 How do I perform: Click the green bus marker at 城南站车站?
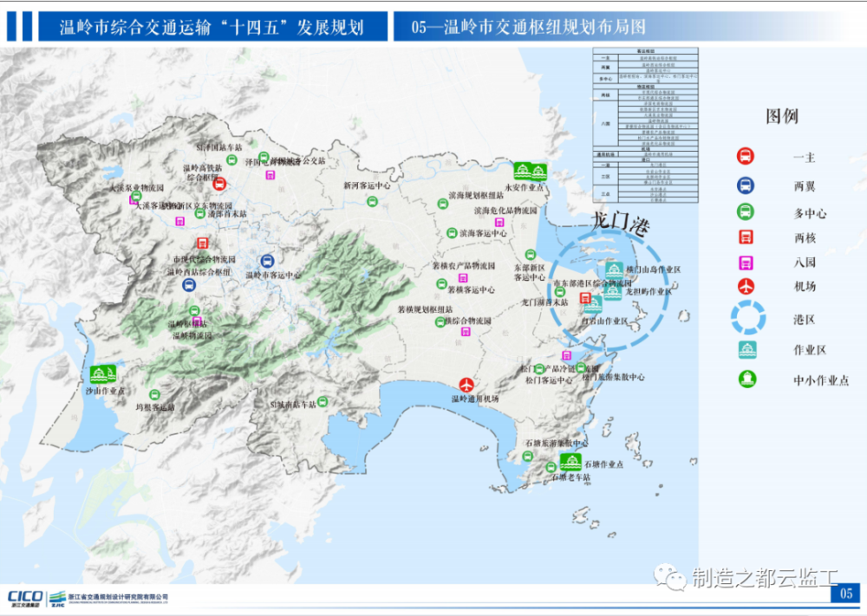click(323, 402)
